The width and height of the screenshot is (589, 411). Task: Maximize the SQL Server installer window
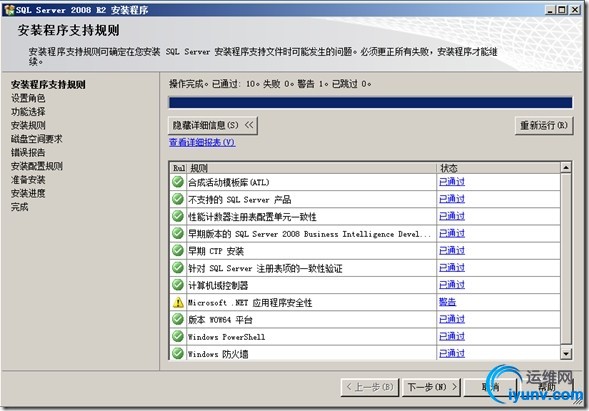point(562,10)
